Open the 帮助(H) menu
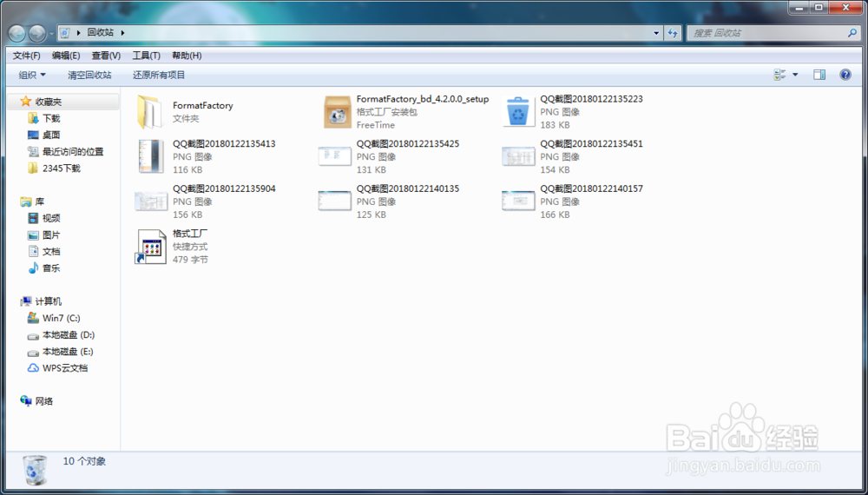Screen dimensions: 868x495 point(187,56)
